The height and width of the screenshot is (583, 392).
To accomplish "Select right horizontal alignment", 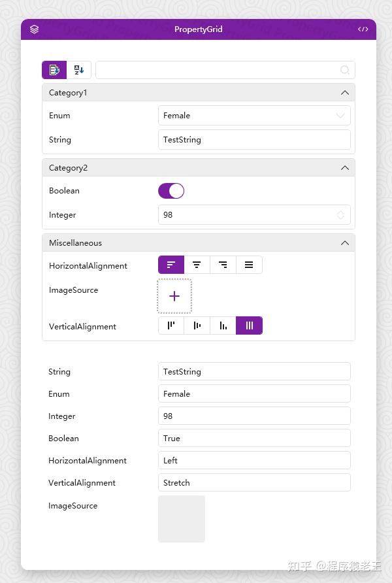I will pyautogui.click(x=223, y=265).
